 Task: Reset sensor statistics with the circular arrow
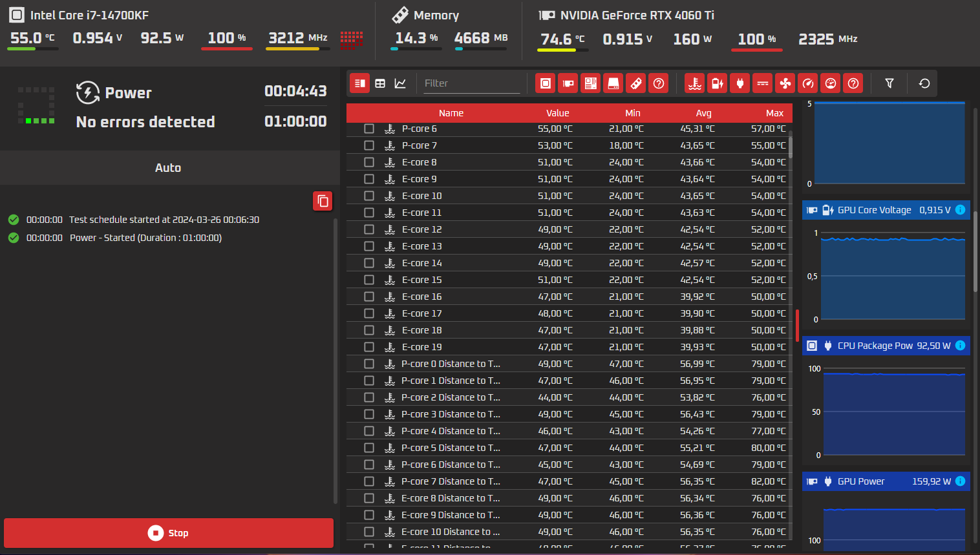click(x=924, y=83)
